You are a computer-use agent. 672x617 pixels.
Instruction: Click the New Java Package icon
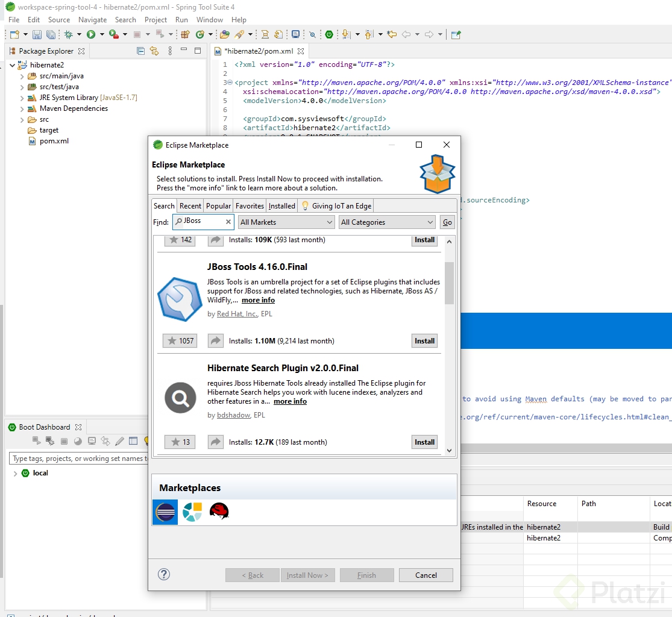point(186,35)
